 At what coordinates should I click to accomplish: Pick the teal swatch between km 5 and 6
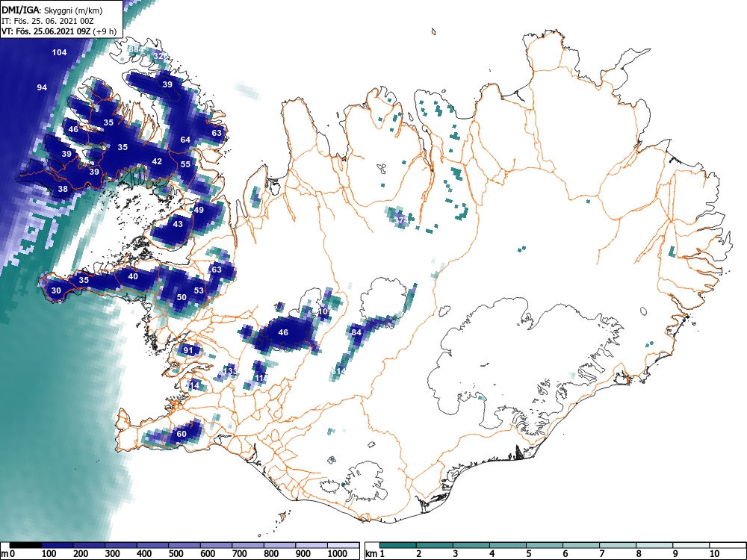point(545,545)
